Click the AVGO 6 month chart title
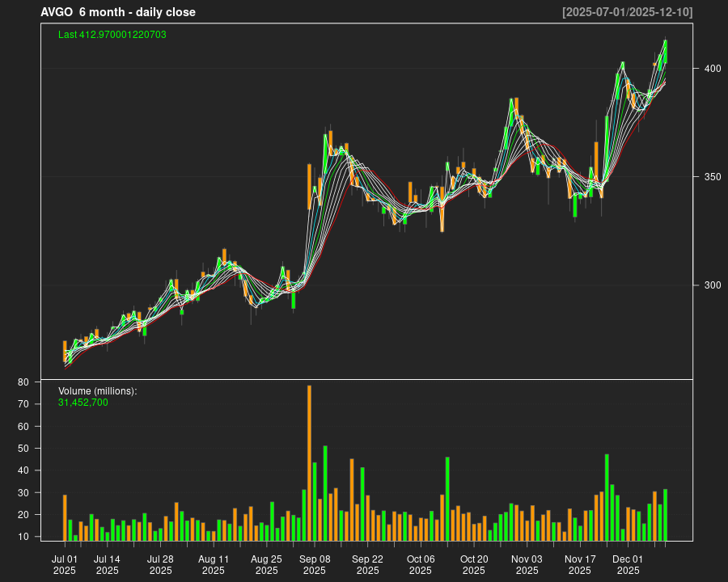This screenshot has height=582, width=728. coord(118,12)
